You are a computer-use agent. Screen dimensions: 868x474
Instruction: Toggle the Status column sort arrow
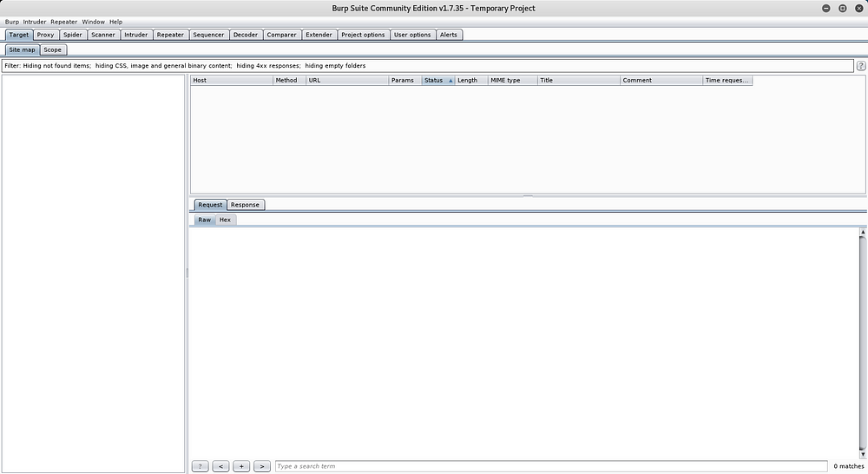point(450,80)
